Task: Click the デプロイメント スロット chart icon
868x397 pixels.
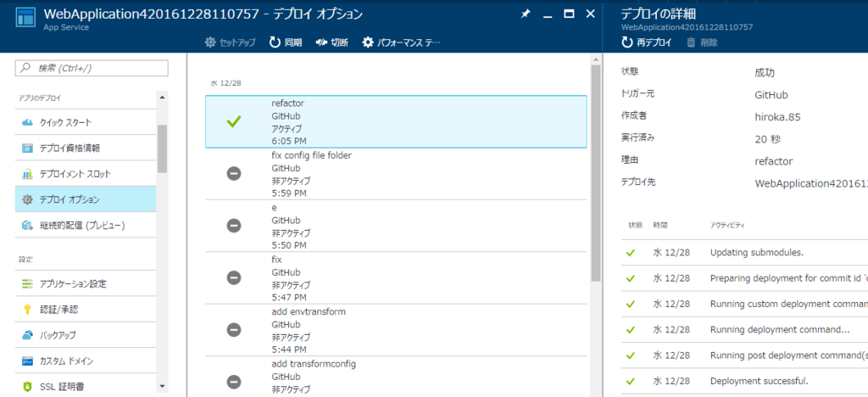Action: [x=28, y=174]
